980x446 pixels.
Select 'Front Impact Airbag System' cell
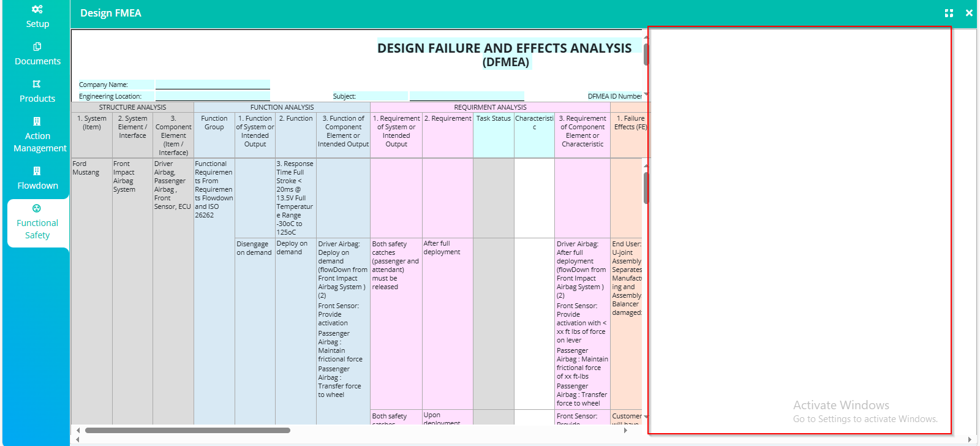(132, 291)
